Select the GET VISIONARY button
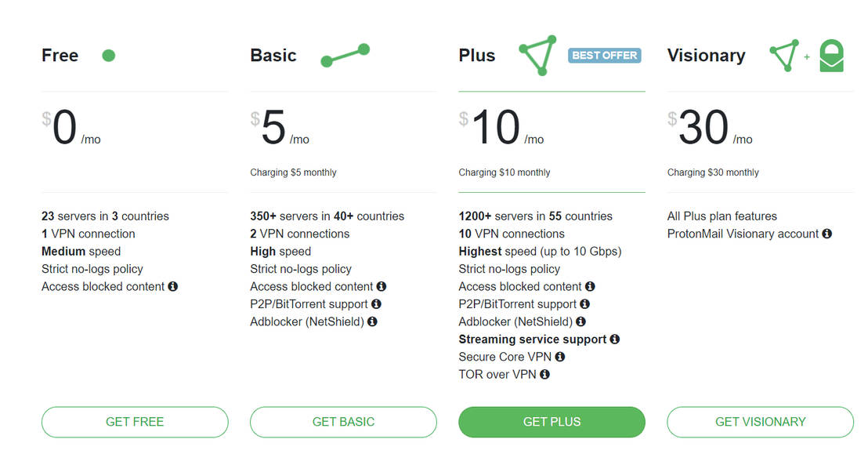868x461 pixels. point(760,422)
